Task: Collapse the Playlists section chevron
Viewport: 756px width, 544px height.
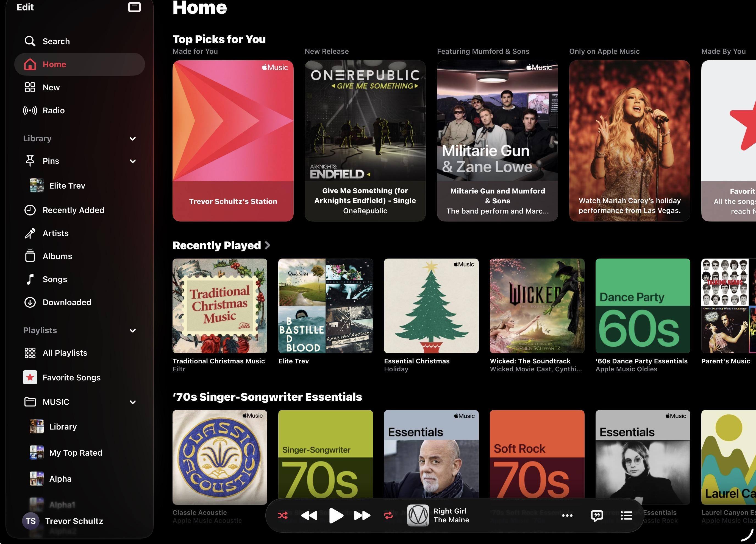Action: pos(133,330)
